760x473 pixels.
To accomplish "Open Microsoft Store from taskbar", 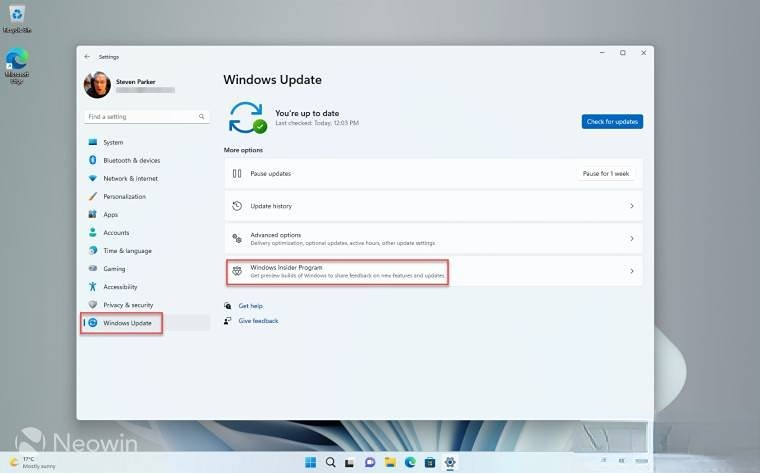I will [430, 462].
